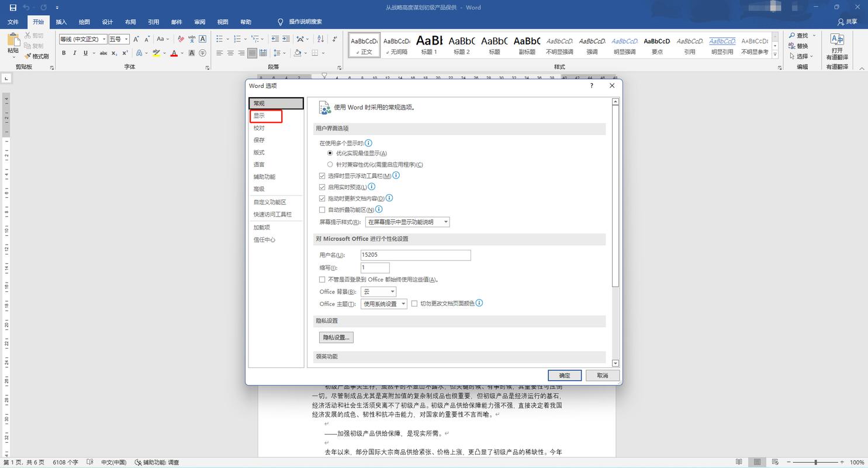
Task: Click the 缩写 initials input field
Action: (374, 267)
